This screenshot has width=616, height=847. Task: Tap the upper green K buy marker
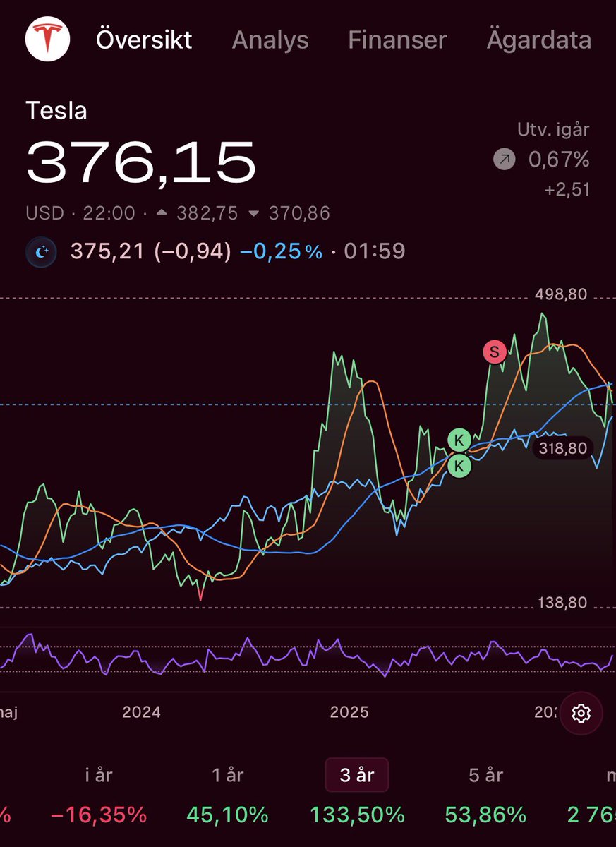click(459, 441)
